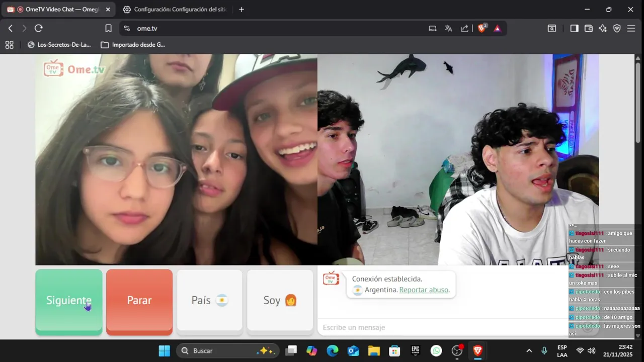Screen dimensions: 644x362
Task: Open Brave Shields panel
Action: 482,29
